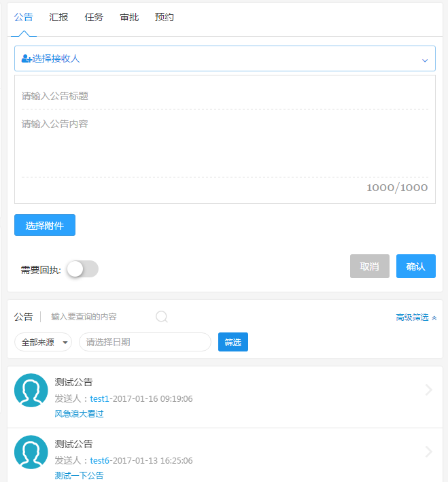Click the 筛选 button

(x=233, y=342)
